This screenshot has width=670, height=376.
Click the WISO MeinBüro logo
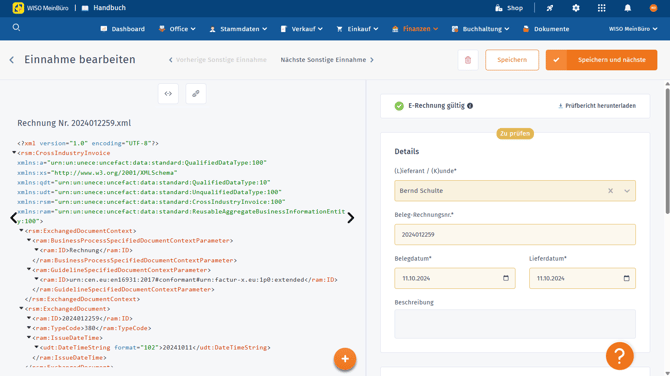41,8
